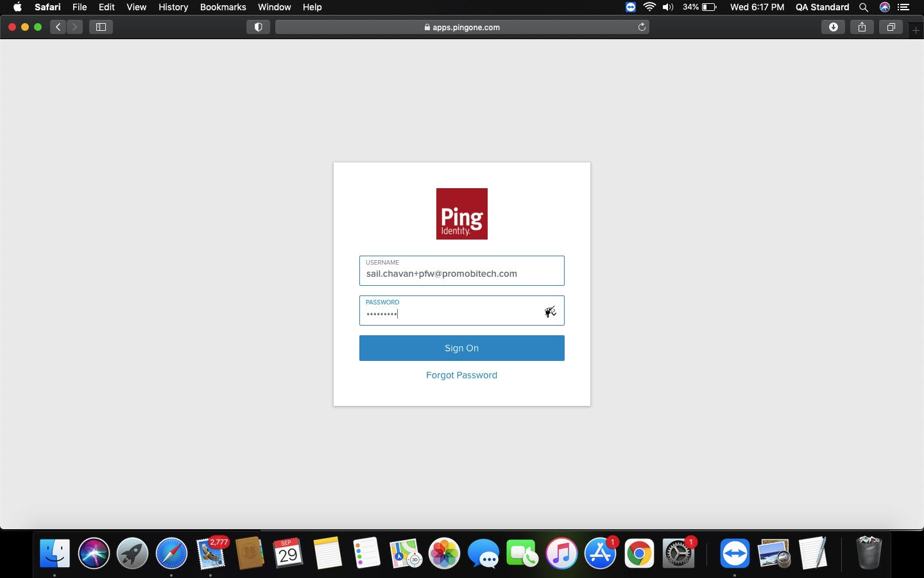This screenshot has width=924, height=578.
Task: Open Calendar showing Sep 29
Action: [288, 553]
